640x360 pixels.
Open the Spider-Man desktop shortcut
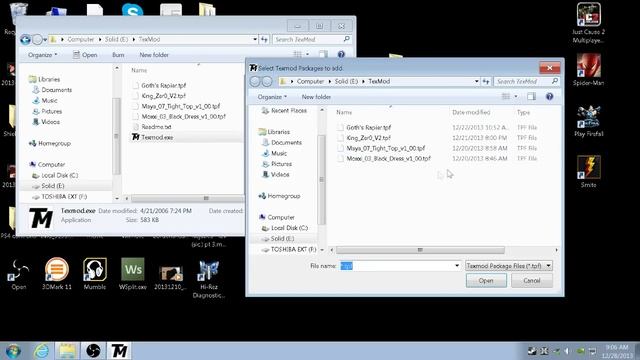pos(588,70)
